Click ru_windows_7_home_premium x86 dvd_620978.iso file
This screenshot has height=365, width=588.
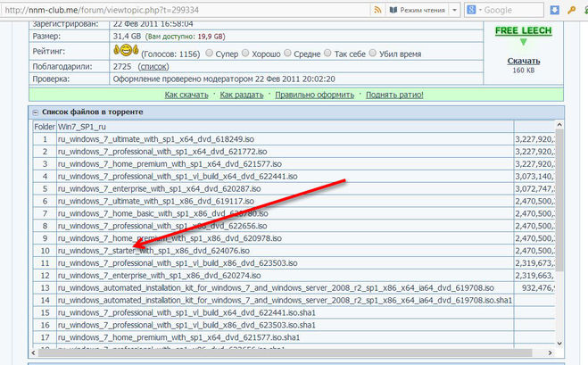point(170,238)
